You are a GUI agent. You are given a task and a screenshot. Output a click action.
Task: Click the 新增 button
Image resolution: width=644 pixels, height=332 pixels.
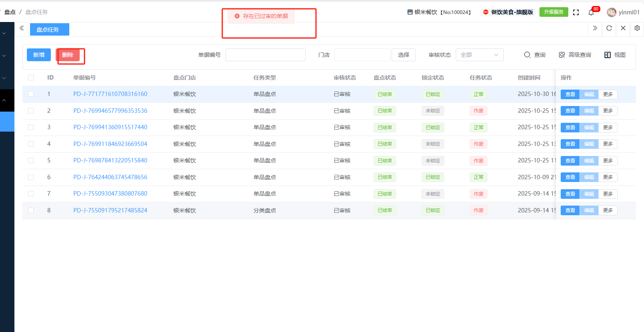pos(39,55)
